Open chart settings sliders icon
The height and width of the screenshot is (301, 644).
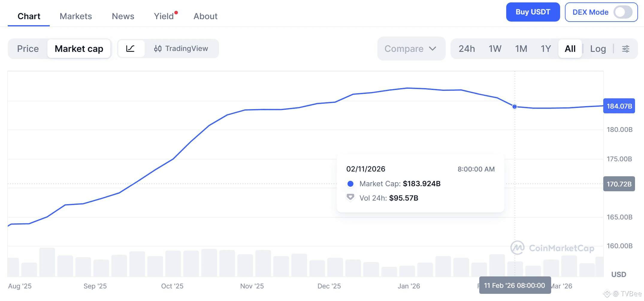tap(625, 49)
